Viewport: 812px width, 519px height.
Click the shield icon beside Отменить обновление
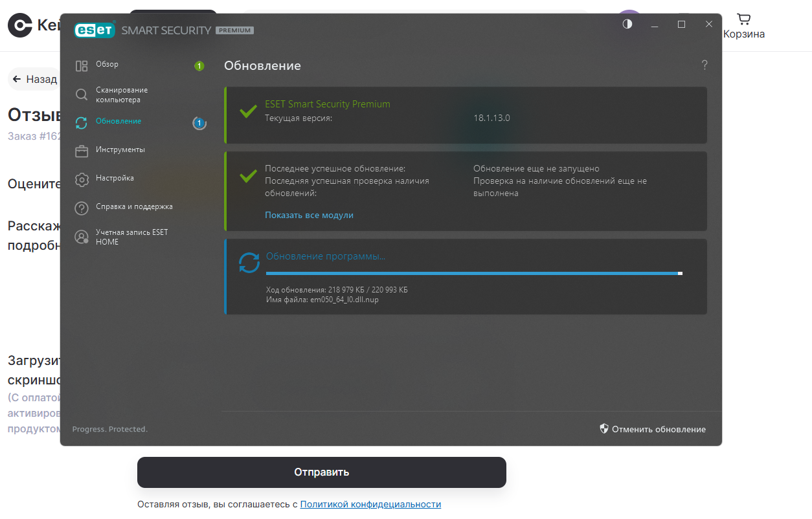604,428
